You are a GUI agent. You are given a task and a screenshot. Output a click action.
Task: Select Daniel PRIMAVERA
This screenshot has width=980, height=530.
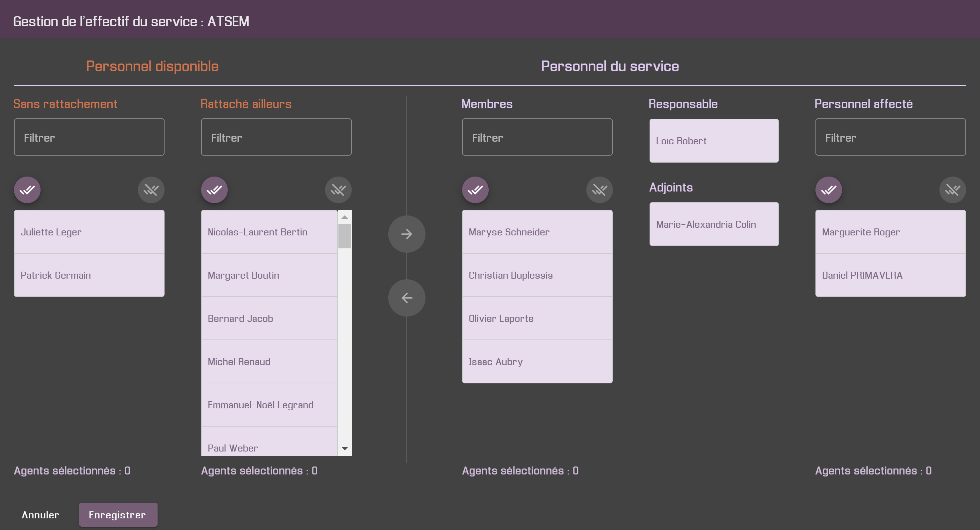coord(890,275)
